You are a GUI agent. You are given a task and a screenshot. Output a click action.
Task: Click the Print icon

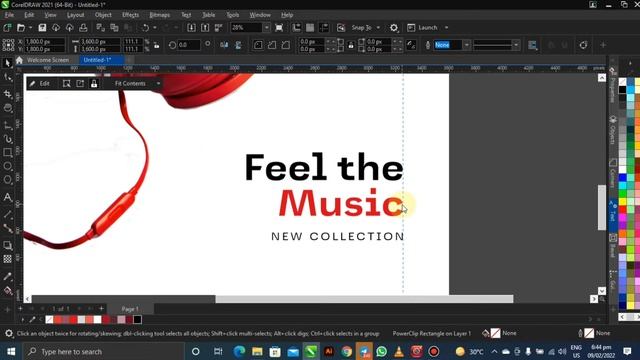click(83, 28)
